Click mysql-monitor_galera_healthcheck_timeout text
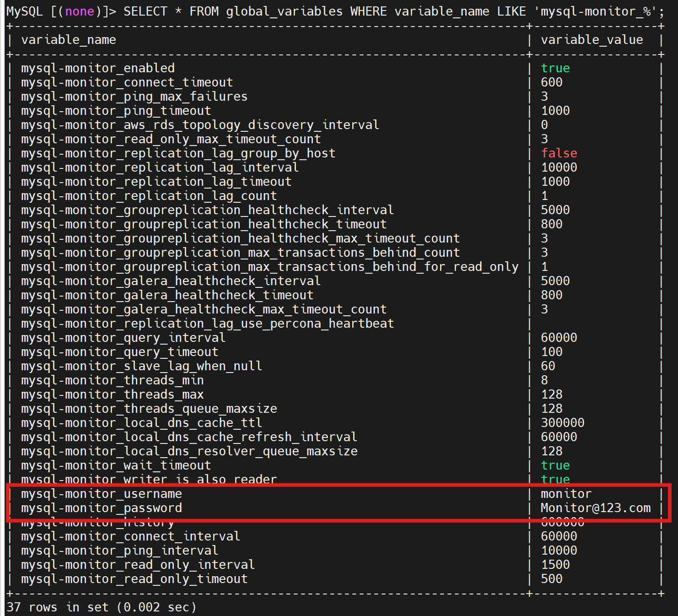The height and width of the screenshot is (616, 678). click(x=167, y=296)
